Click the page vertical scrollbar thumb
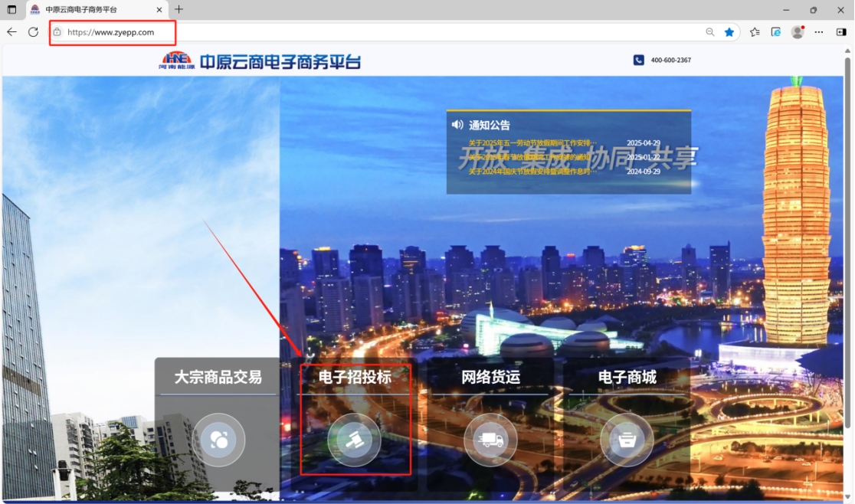This screenshot has height=504, width=855. (x=847, y=243)
